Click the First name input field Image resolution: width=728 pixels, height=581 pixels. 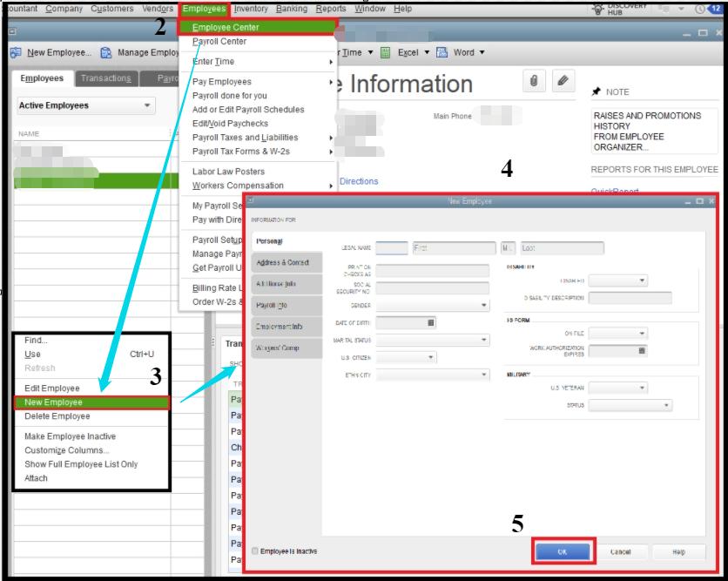click(454, 248)
